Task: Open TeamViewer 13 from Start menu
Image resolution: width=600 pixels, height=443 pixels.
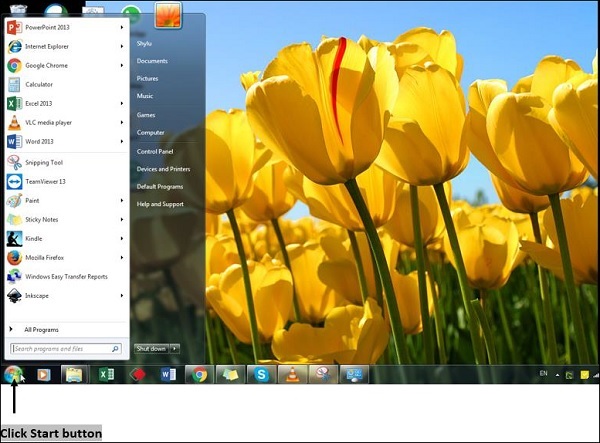Action: point(44,181)
